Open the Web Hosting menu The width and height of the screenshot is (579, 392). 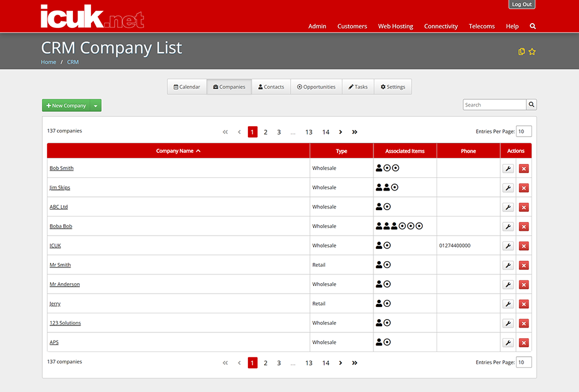[x=395, y=26]
